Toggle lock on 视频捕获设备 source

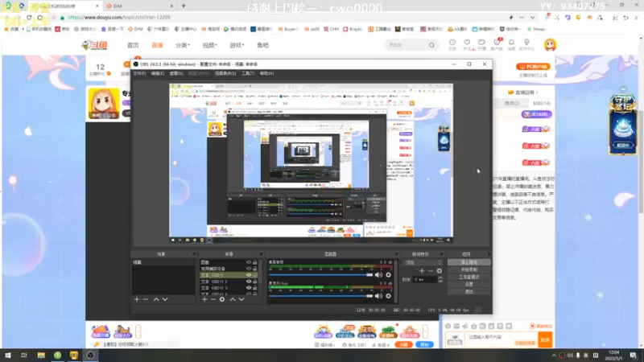click(255, 269)
